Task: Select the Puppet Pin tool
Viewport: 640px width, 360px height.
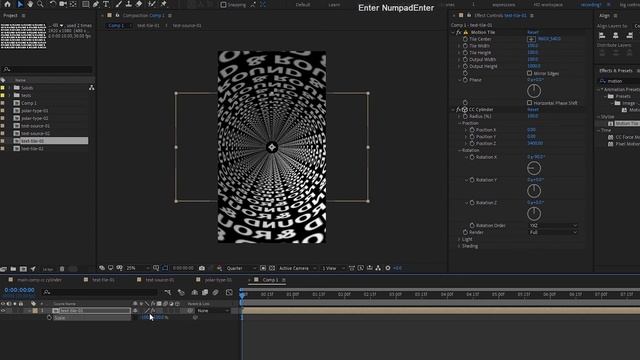Action: (164, 4)
